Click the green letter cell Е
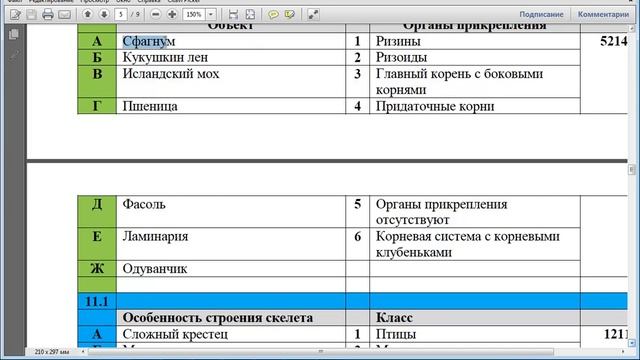The width and height of the screenshot is (640, 360). 97,244
